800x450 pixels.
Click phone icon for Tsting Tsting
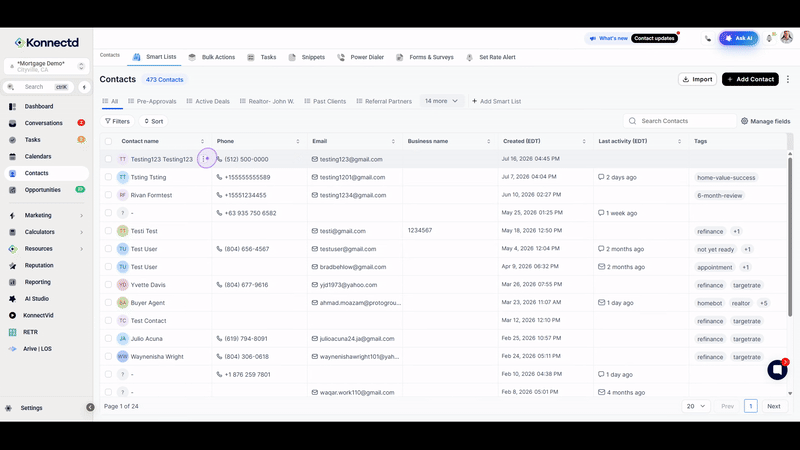[219, 178]
